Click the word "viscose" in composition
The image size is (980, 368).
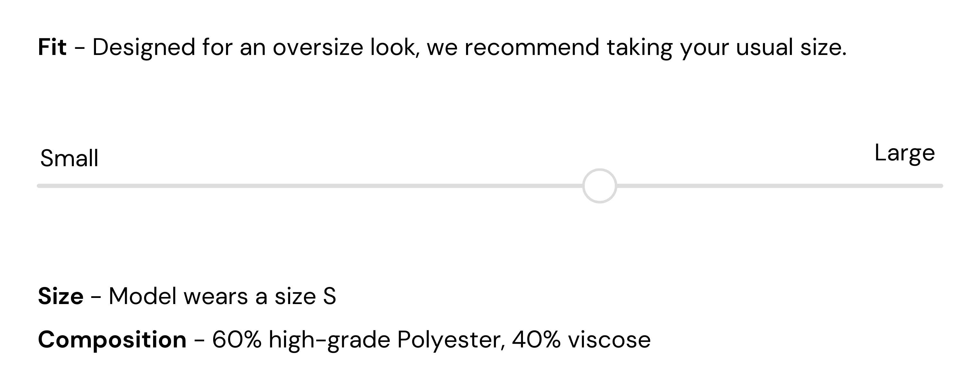(609, 339)
